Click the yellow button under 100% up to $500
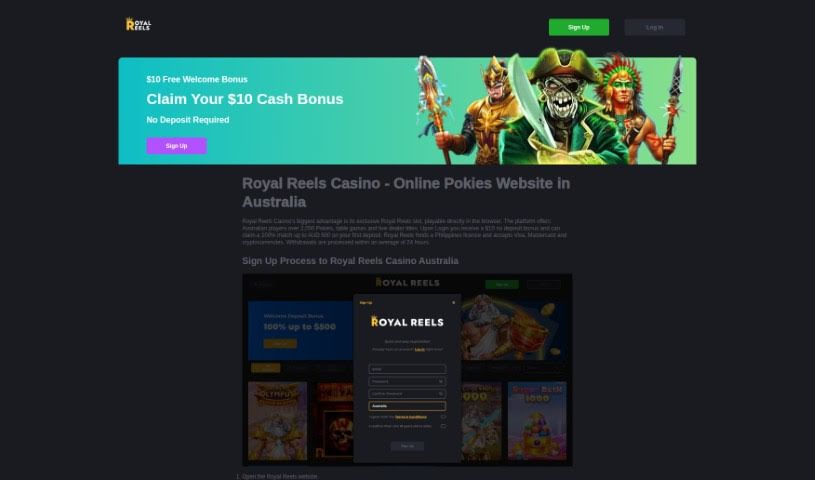Screen dimensions: 815x480 pyautogui.click(x=280, y=344)
